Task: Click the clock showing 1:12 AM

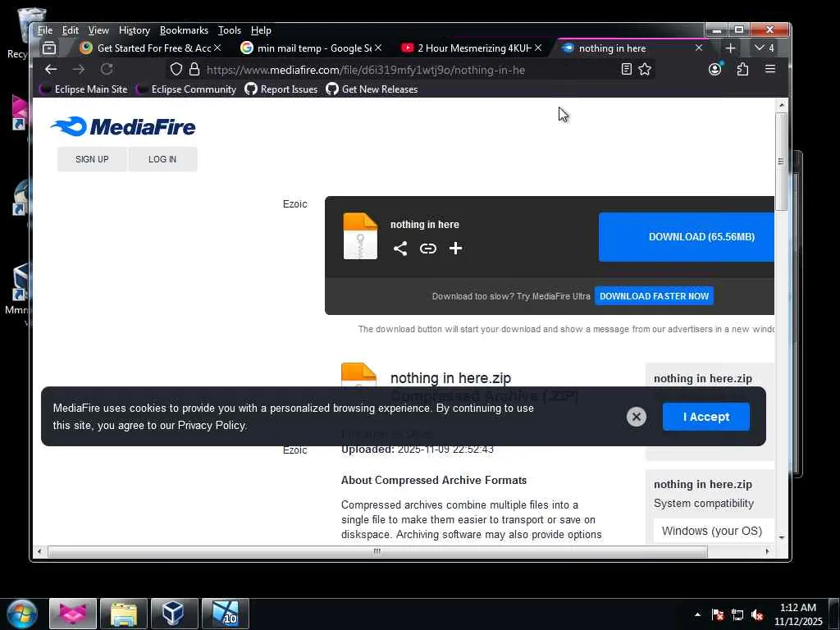Action: (x=798, y=608)
